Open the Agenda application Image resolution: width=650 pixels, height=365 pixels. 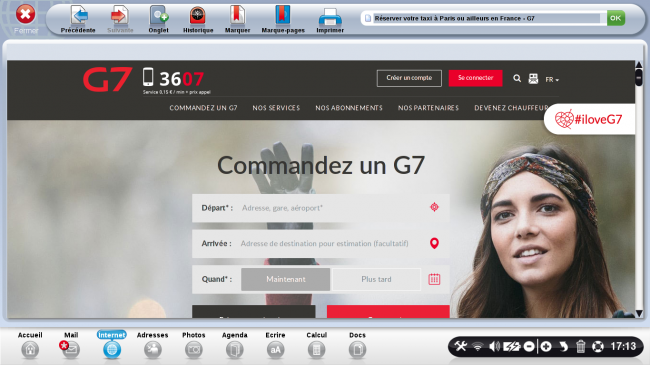pos(235,345)
